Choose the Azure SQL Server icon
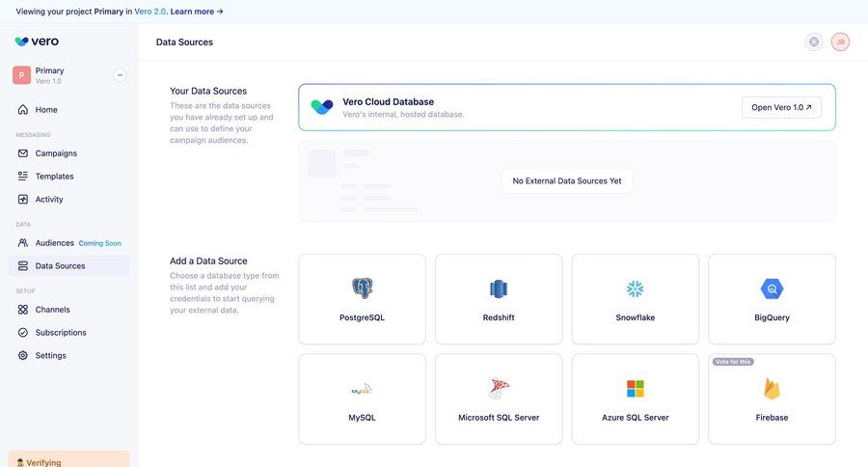Viewport: 868px width, 467px height. click(x=635, y=389)
